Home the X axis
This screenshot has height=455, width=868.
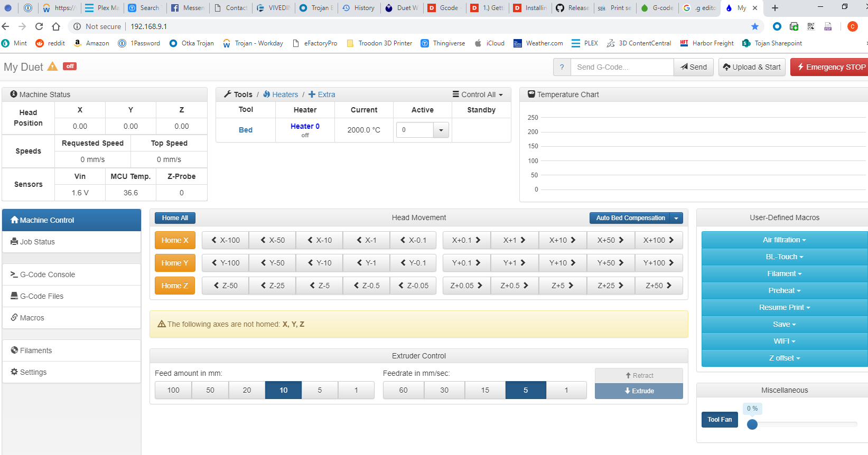175,240
